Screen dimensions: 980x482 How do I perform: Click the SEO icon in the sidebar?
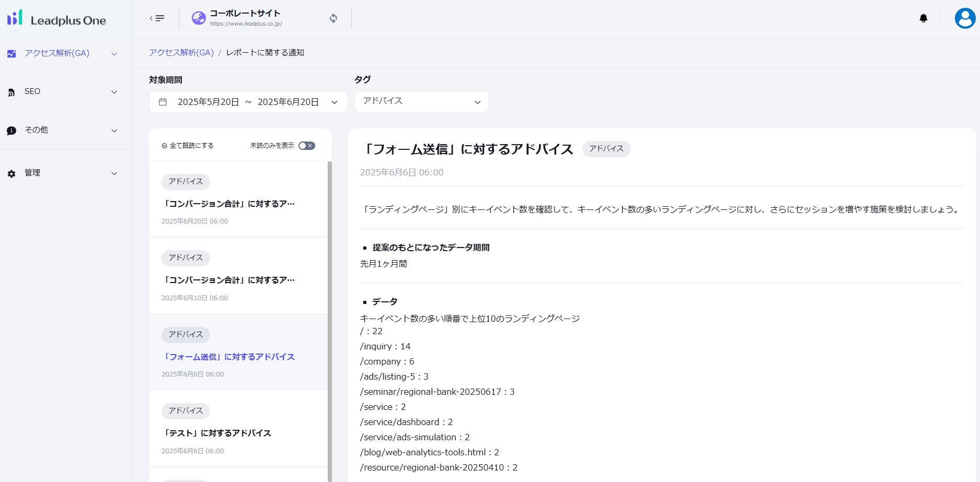[x=11, y=92]
